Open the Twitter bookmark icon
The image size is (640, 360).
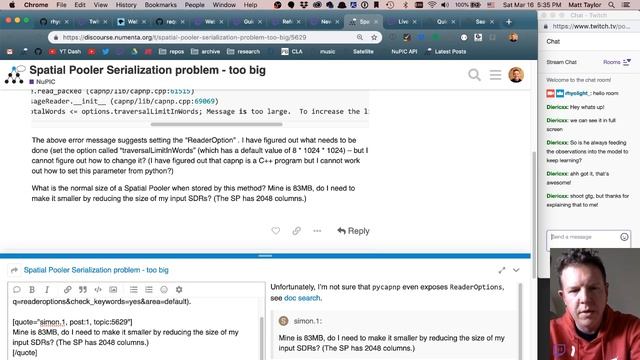coord(106,51)
